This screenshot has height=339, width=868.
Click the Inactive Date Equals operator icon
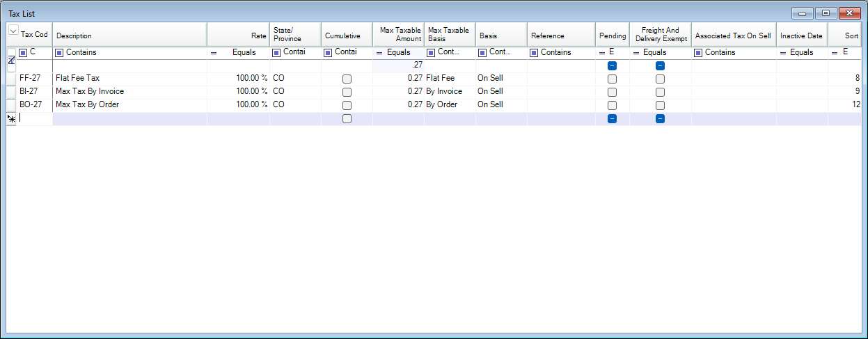coord(783,53)
